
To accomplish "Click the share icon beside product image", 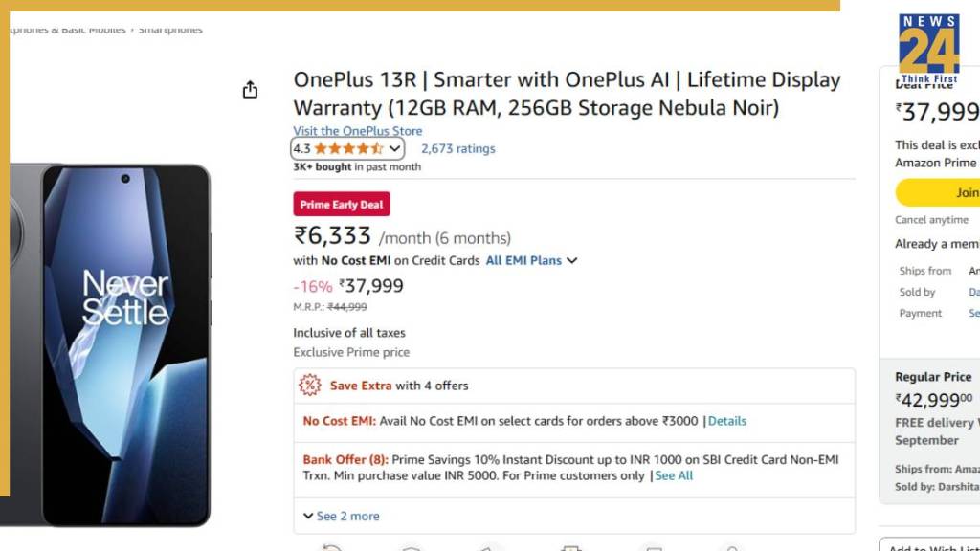I will (x=250, y=90).
